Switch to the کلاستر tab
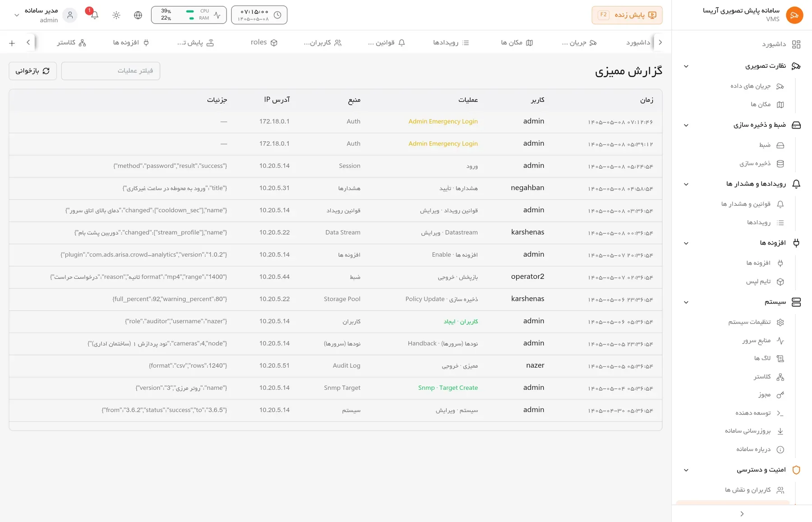This screenshot has height=522, width=812. (x=71, y=42)
